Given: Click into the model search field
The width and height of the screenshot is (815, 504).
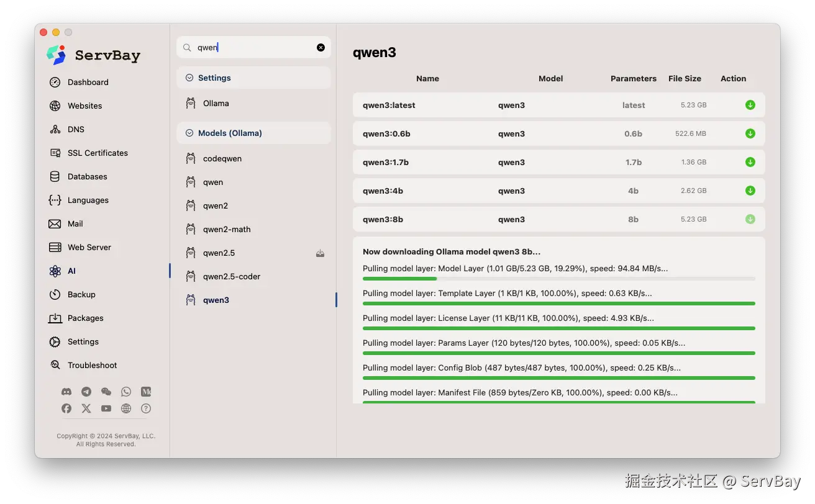Looking at the screenshot, I should tap(253, 47).
